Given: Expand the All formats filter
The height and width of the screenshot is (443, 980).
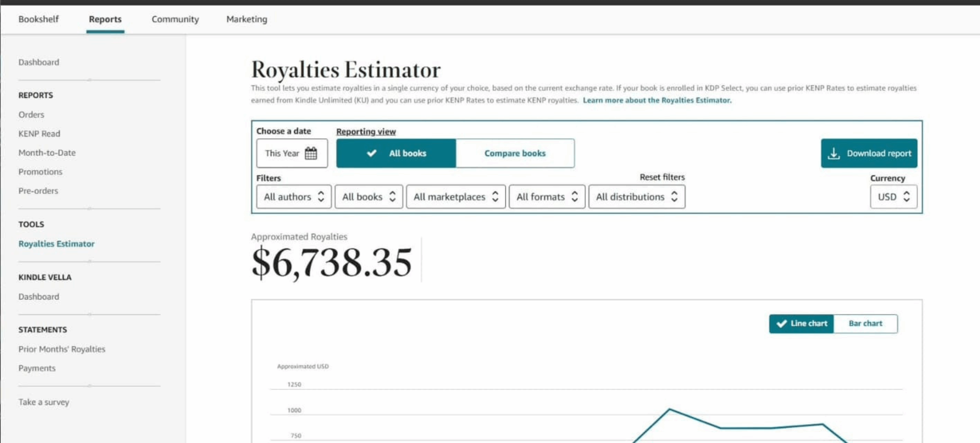Looking at the screenshot, I should [x=547, y=197].
